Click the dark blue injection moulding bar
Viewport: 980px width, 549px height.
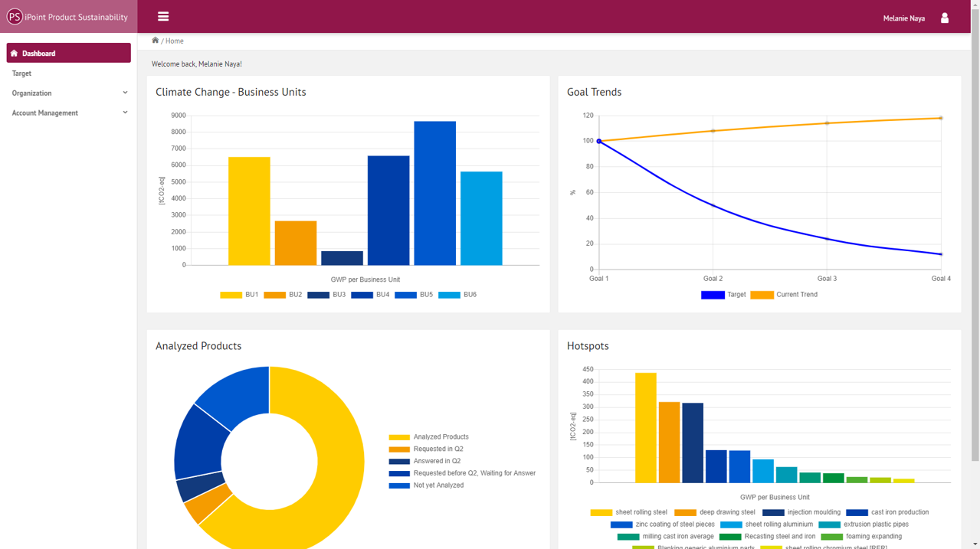(693, 443)
